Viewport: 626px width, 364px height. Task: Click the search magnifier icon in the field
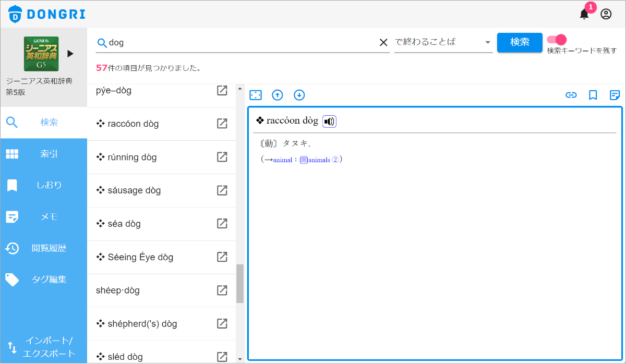click(x=102, y=43)
